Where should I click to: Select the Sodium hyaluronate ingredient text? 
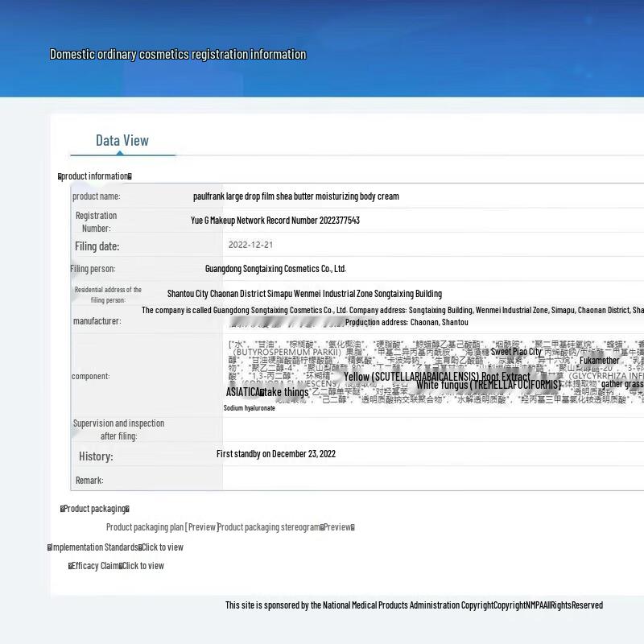coord(250,408)
